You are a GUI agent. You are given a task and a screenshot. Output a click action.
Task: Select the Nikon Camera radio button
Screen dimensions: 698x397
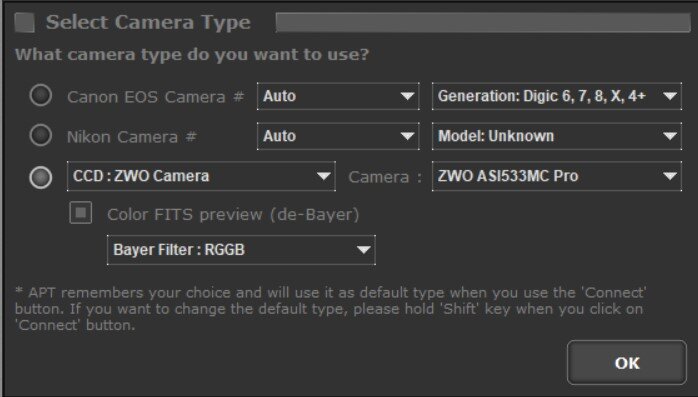[41, 135]
